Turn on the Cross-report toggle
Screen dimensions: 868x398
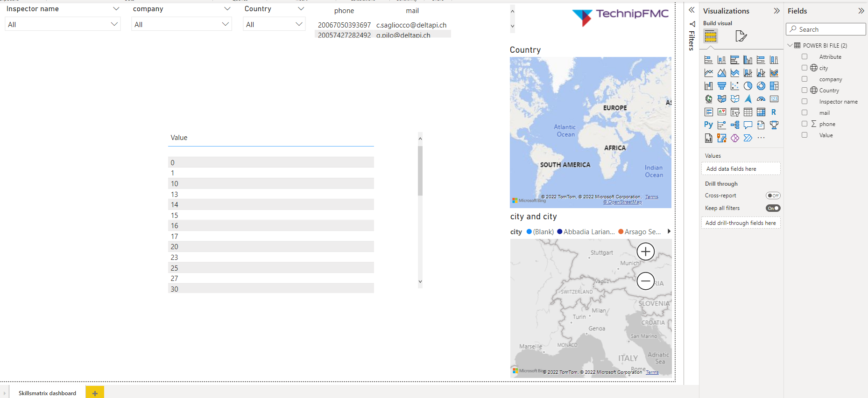click(773, 196)
